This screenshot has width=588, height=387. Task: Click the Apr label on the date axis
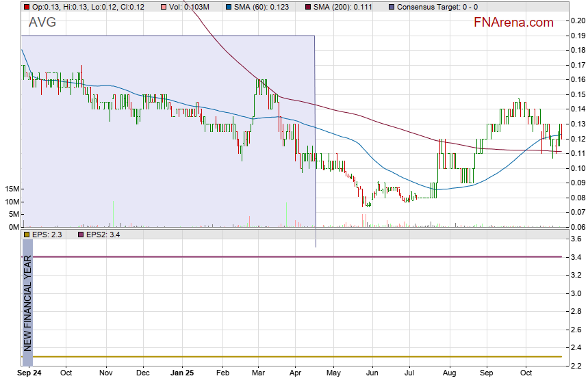[x=296, y=373]
